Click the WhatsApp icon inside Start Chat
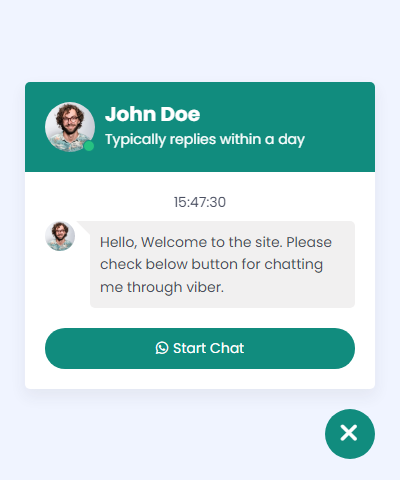The height and width of the screenshot is (480, 400). click(162, 348)
